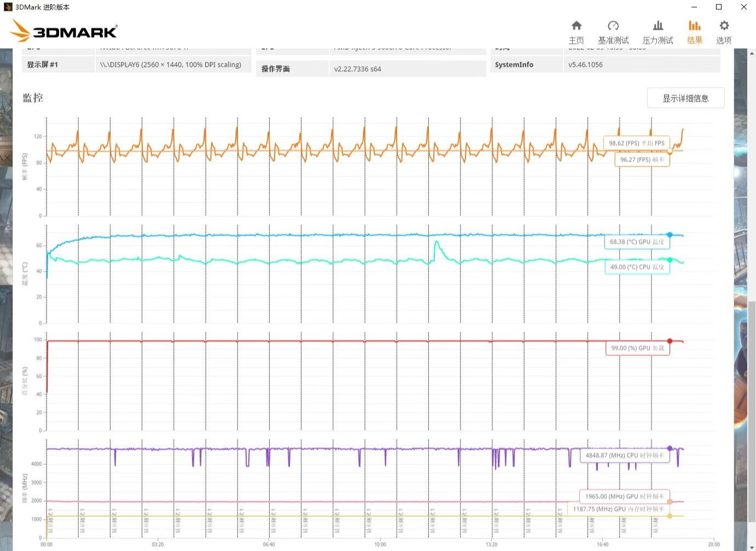Click the 显示详细信息 button
This screenshot has width=756, height=551.
point(685,98)
